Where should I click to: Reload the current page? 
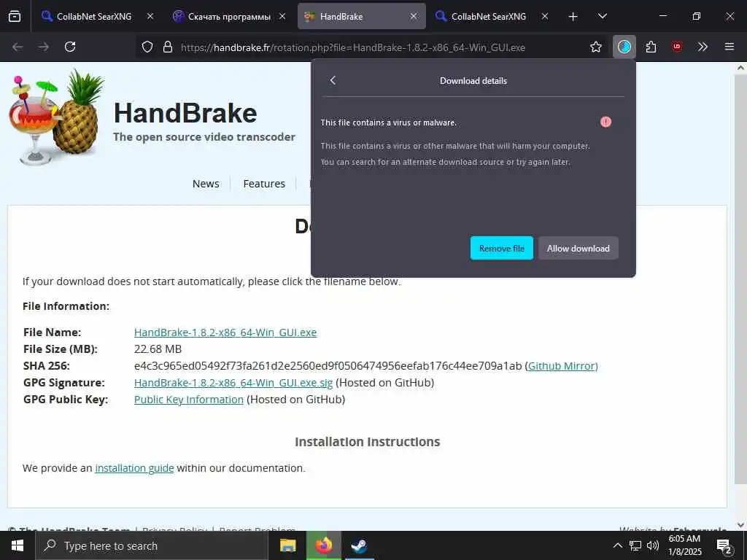click(x=70, y=47)
